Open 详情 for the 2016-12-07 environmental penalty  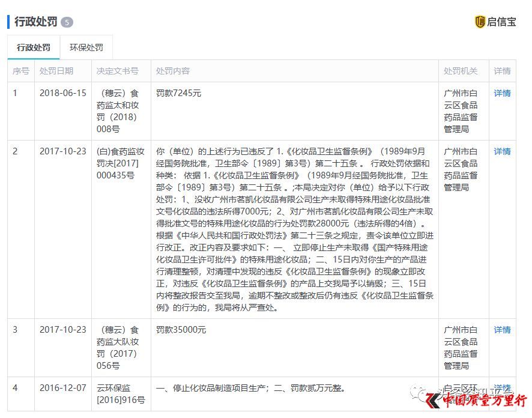(502, 388)
